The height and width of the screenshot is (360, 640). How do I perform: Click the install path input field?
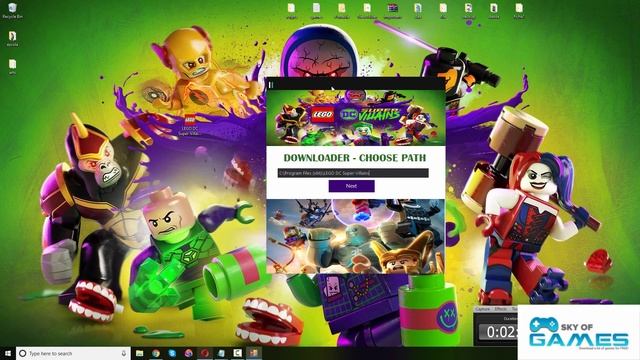353,173
